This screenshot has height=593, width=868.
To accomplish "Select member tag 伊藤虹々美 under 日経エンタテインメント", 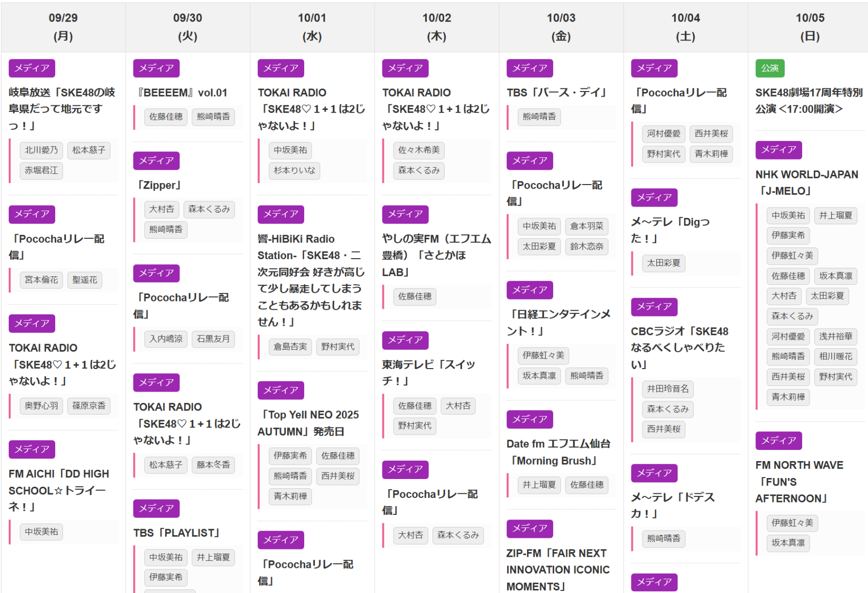I will point(543,355).
